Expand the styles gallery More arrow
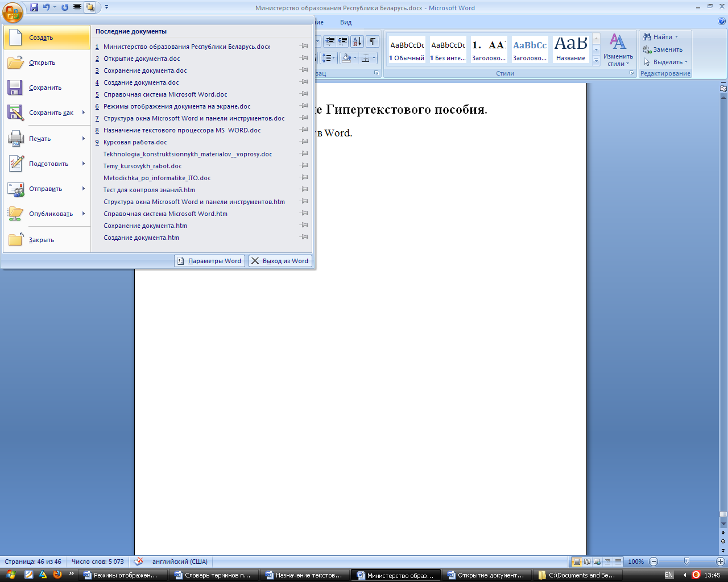This screenshot has width=728, height=582. (x=596, y=60)
